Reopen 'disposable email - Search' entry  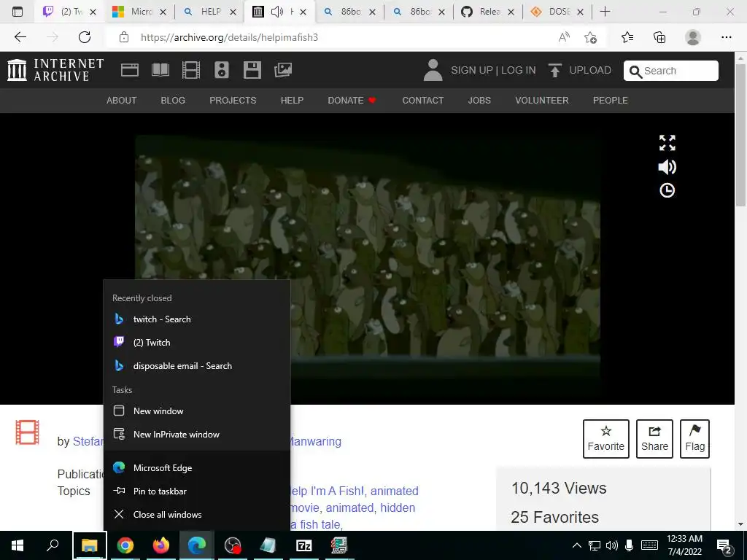(196, 366)
